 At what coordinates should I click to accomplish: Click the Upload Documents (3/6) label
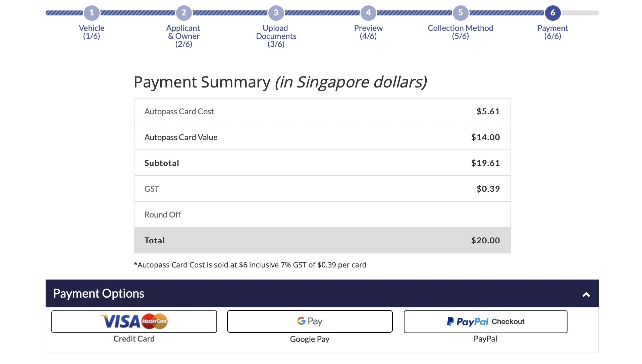click(x=276, y=36)
